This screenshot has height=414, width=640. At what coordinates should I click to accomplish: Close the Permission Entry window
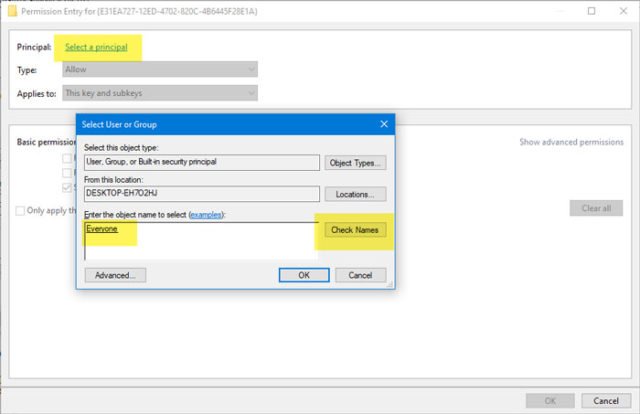tap(623, 11)
